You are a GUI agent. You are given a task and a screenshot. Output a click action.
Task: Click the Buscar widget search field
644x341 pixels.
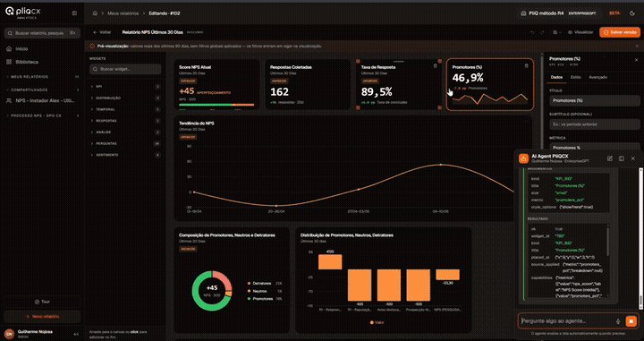click(125, 69)
